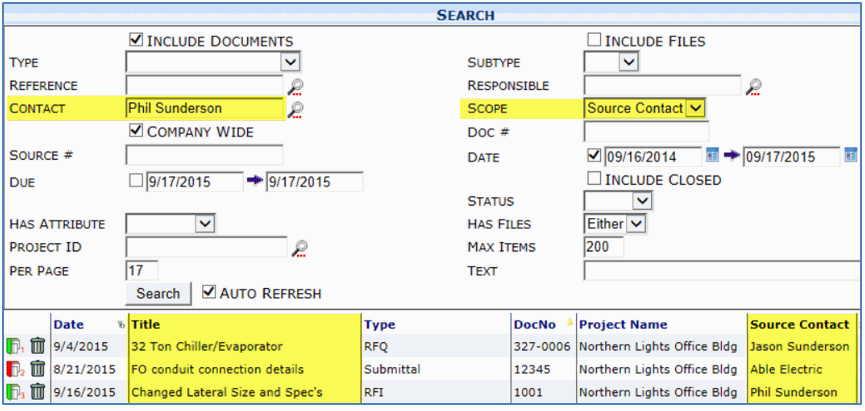
Task: Click the Per Page field showing 17
Action: pyautogui.click(x=142, y=270)
